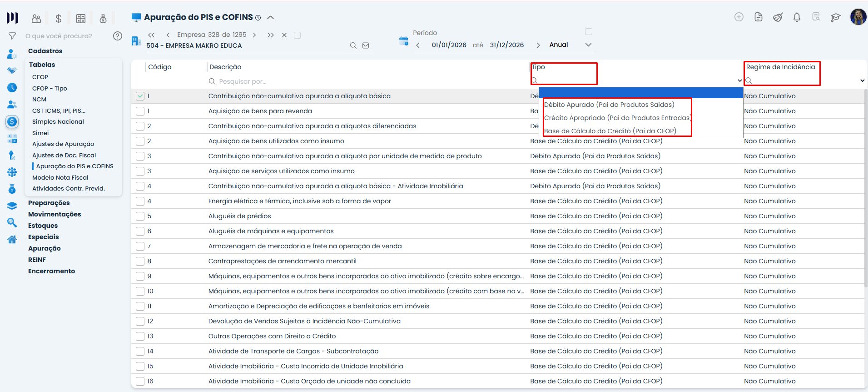Screen dimensions: 868x392
Task: Click the company search magnifier icon
Action: tap(353, 45)
